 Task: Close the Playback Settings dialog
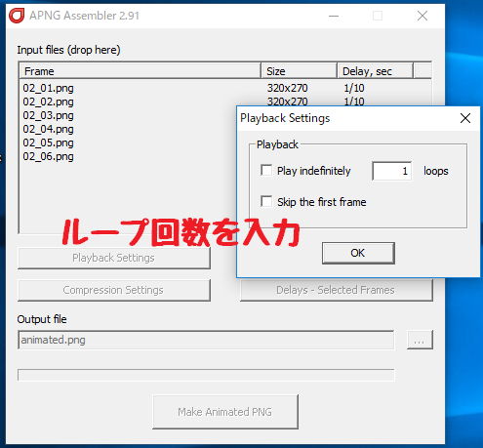(x=465, y=118)
